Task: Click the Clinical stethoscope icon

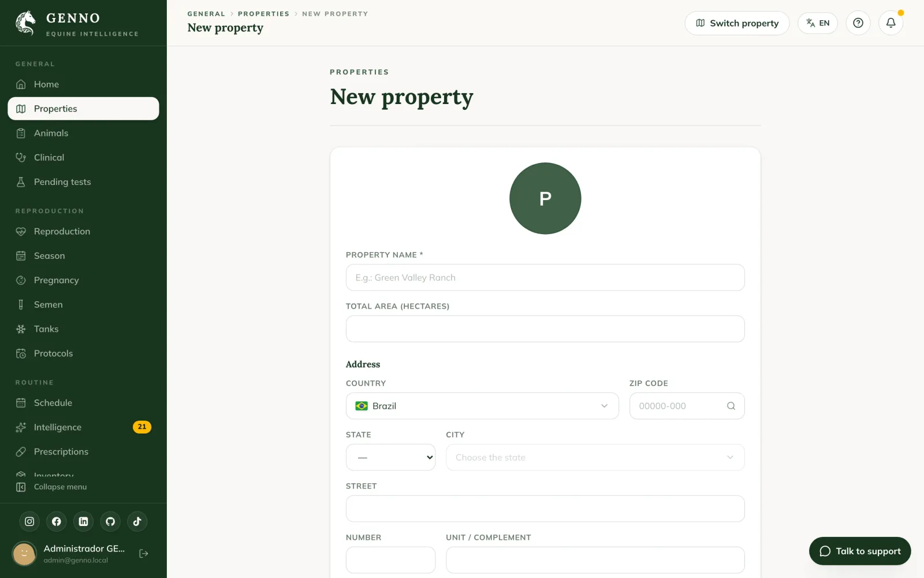Action: tap(21, 157)
